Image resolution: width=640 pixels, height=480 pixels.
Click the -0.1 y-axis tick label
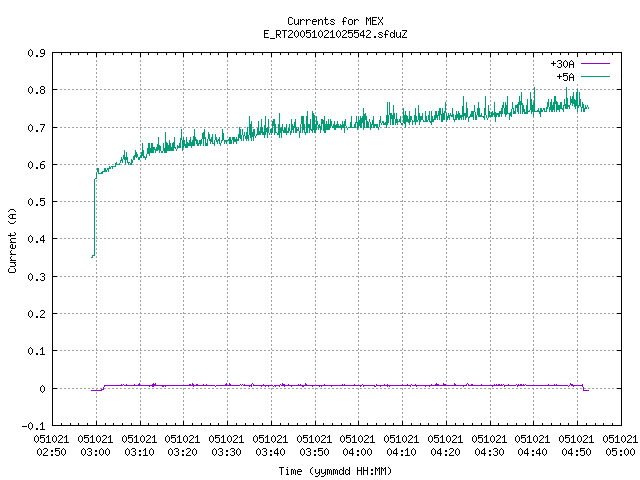(x=33, y=426)
